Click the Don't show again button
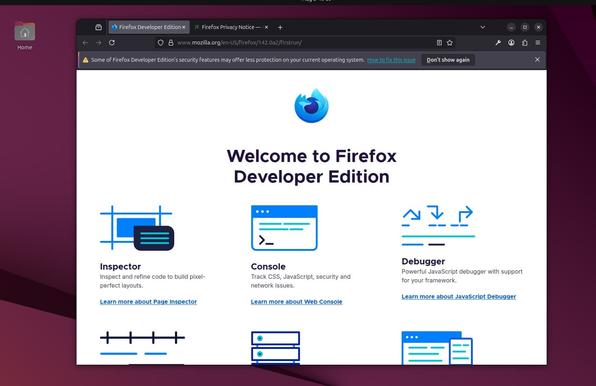The width and height of the screenshot is (596, 386). pyautogui.click(x=448, y=60)
